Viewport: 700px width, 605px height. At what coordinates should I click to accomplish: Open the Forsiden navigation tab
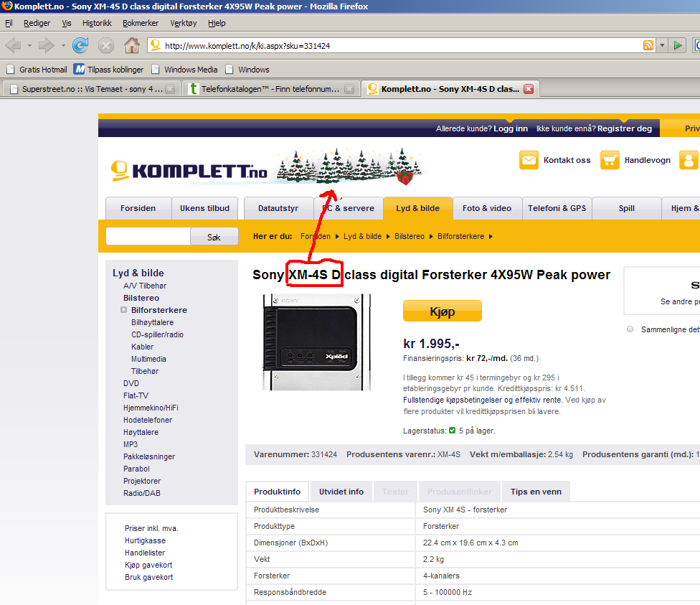pyautogui.click(x=138, y=208)
